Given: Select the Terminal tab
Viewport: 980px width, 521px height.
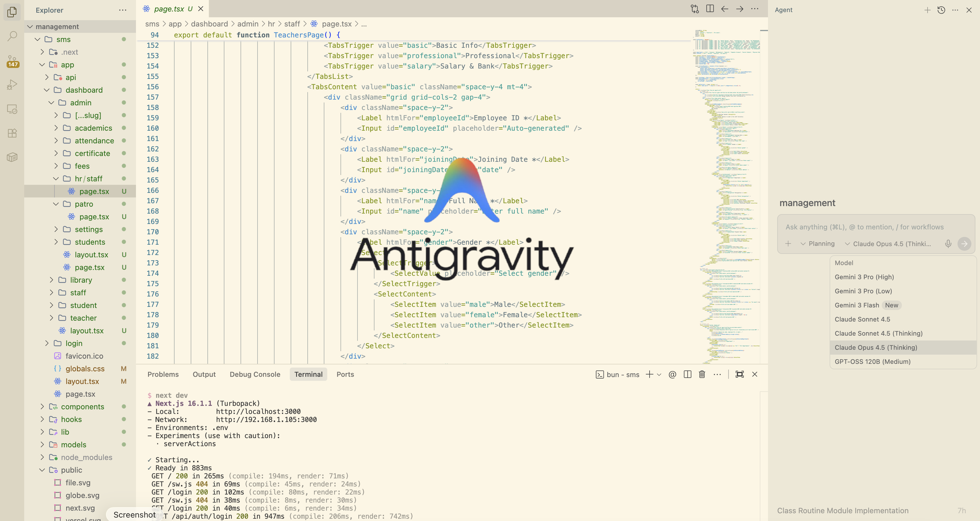Looking at the screenshot, I should [308, 374].
